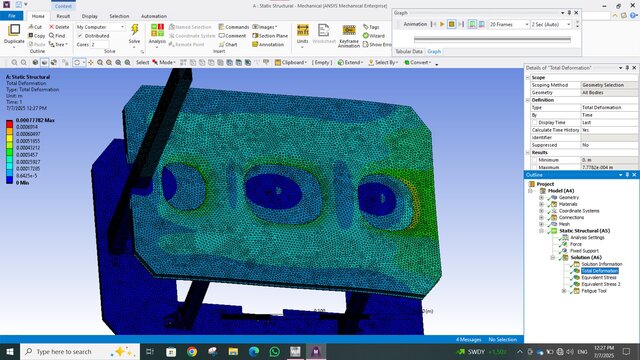The width and height of the screenshot is (640, 360).
Task: Select result sets animation mode icon
Action: (482, 24)
